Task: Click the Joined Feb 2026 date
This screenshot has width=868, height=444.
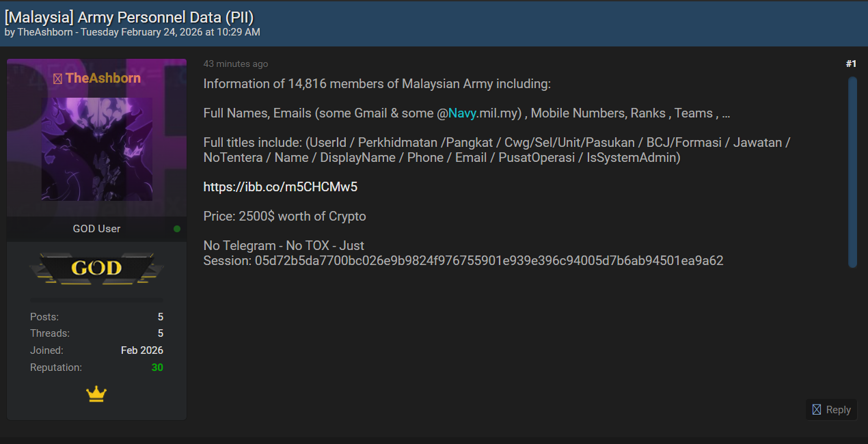Action: 142,350
